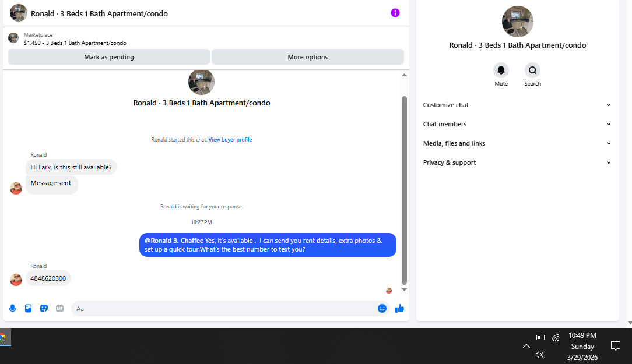Image resolution: width=632 pixels, height=364 pixels.
Task: Open More options for the listing
Action: (307, 56)
